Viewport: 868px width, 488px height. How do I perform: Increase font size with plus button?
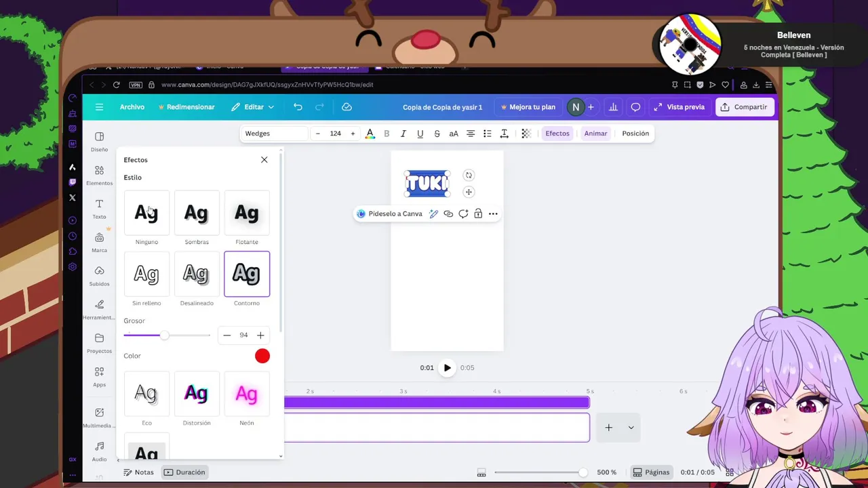353,134
